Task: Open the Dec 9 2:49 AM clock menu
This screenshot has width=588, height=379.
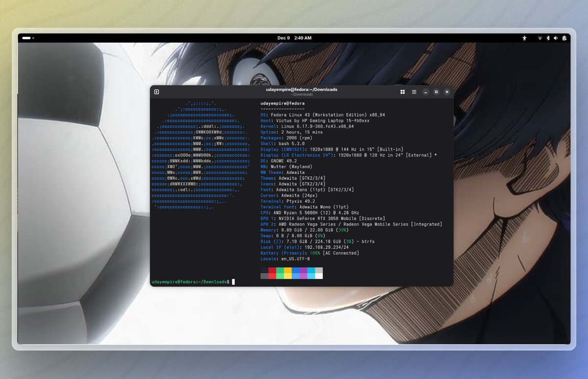Action: 294,38
